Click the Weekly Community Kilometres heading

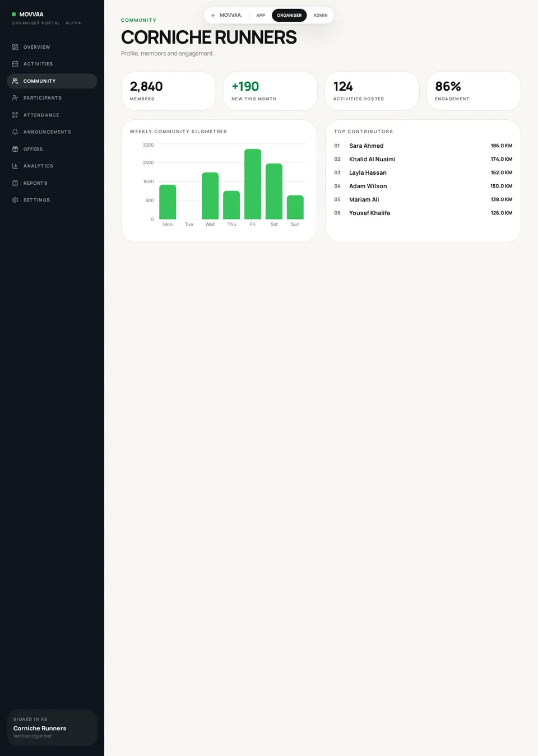(x=178, y=132)
